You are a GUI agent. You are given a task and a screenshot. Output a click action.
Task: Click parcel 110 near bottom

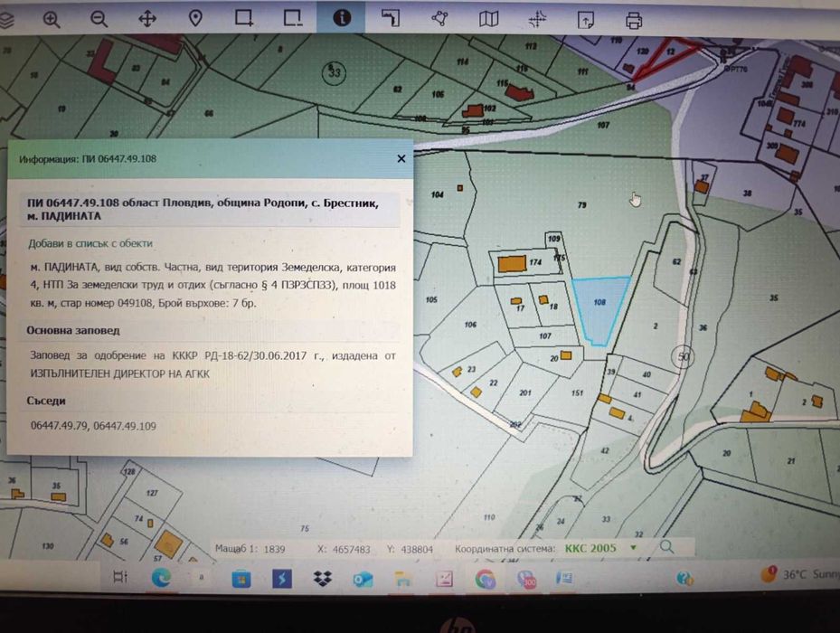pos(489,517)
